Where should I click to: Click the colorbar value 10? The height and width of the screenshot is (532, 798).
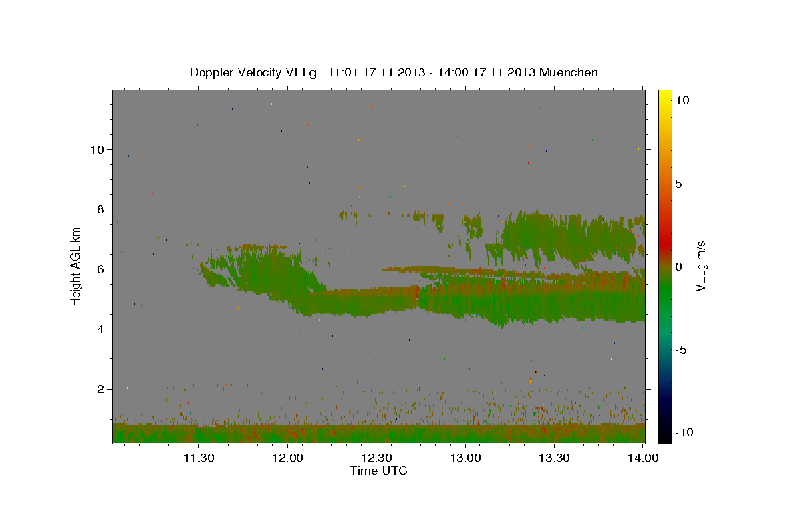click(682, 100)
